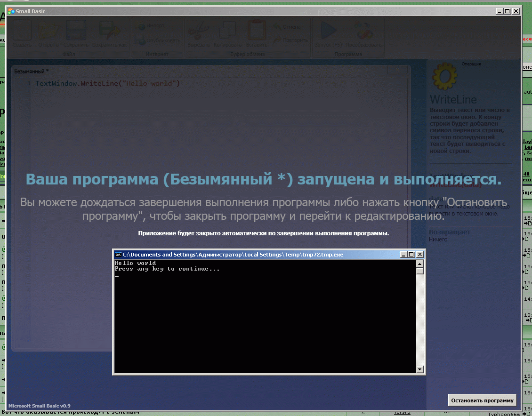Click the Small Basic title bar icon
Image resolution: width=532 pixels, height=416 pixels.
11,11
